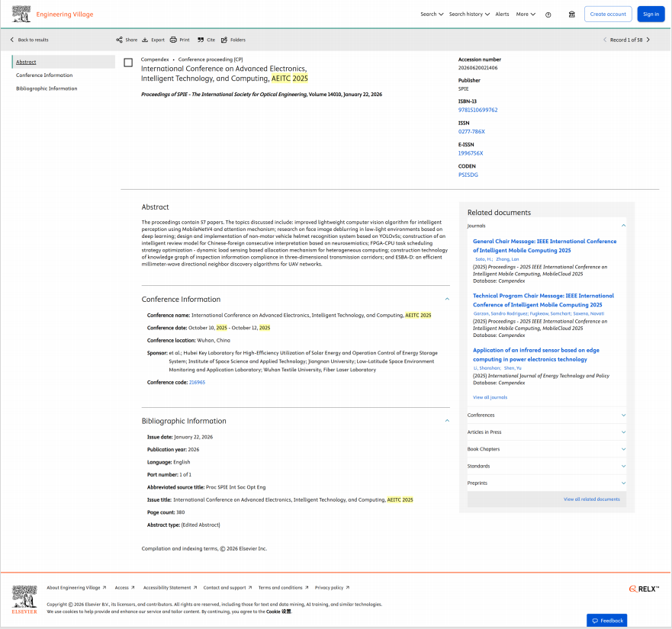Viewport: 672px width, 629px height.
Task: Click the Sign in button
Action: pyautogui.click(x=651, y=14)
